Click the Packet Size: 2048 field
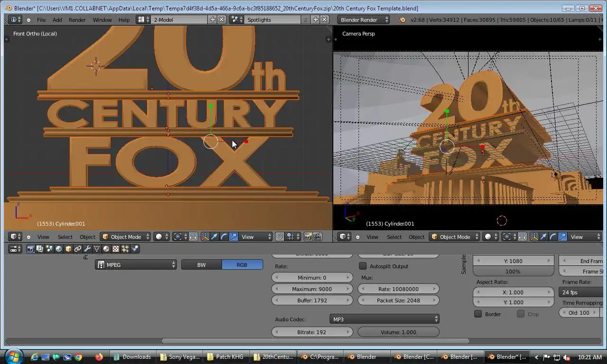Screen dimensions: 607x364 tap(398, 300)
